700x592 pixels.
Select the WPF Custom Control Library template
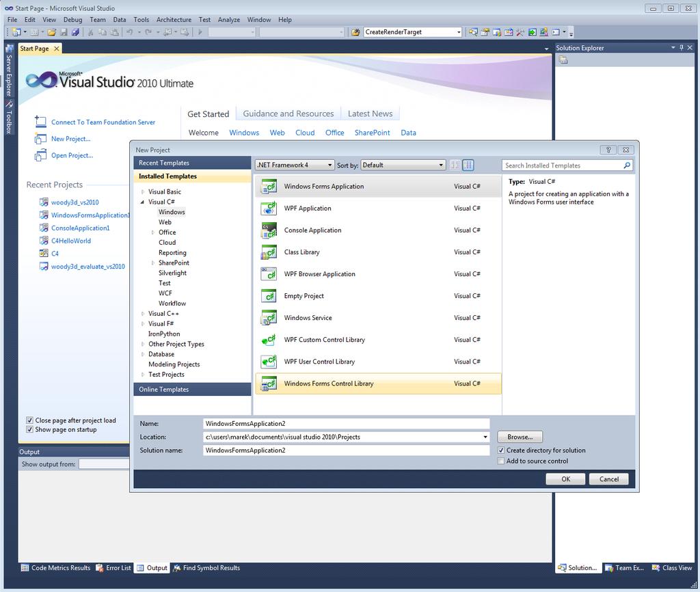(378, 340)
